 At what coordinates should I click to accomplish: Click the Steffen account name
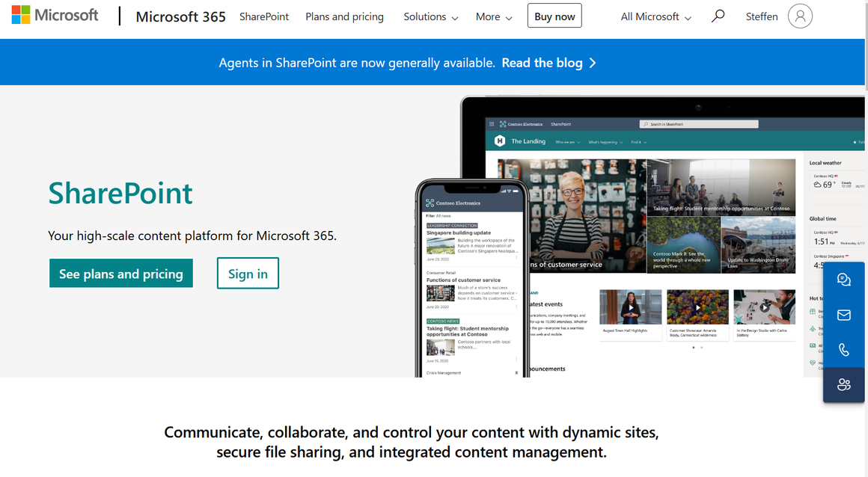[x=761, y=16]
